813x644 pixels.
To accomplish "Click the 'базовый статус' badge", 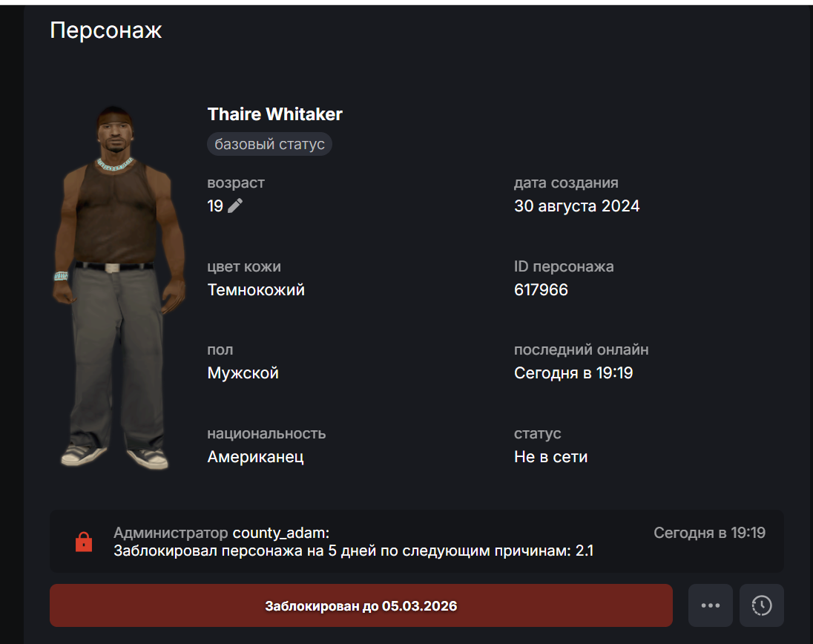I will 269,144.
